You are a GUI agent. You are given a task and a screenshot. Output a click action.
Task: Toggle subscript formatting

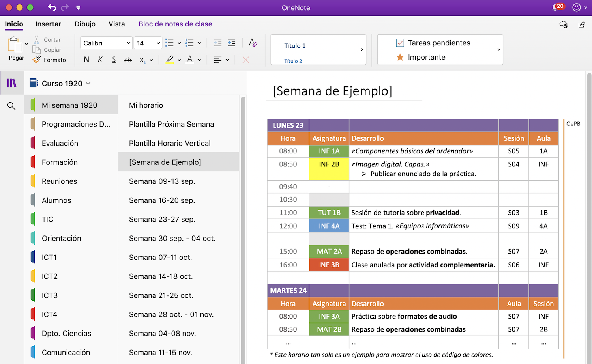(x=142, y=60)
